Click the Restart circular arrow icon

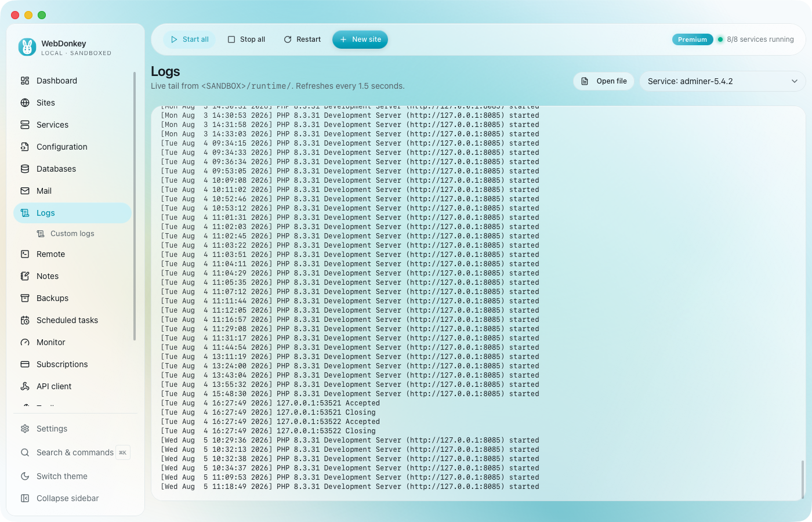click(x=288, y=39)
